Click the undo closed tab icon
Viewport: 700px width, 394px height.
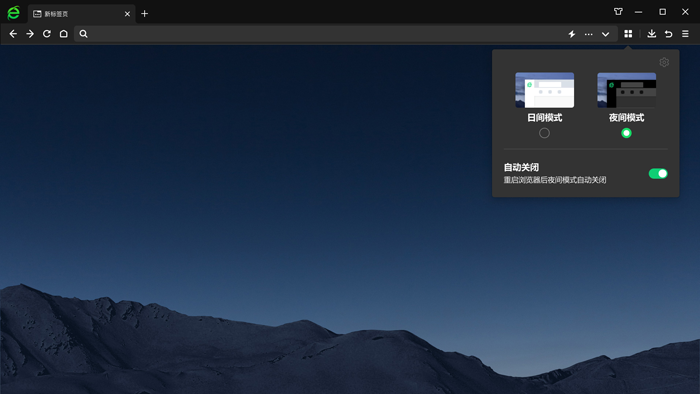(669, 34)
